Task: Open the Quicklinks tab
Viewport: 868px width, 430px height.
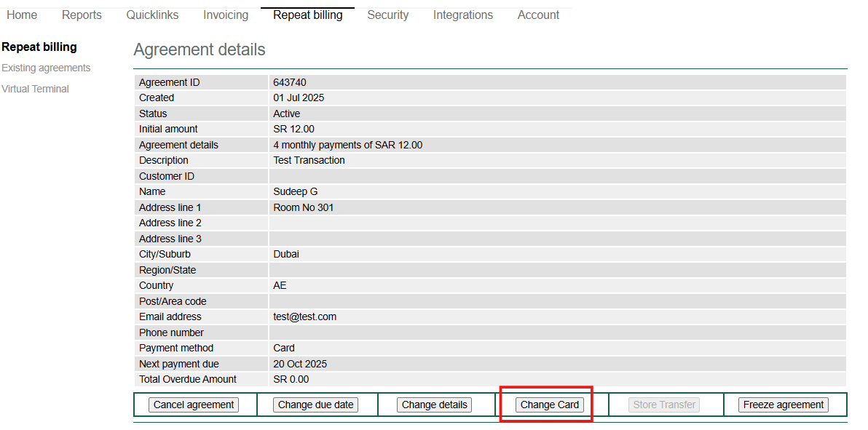Action: [x=152, y=15]
